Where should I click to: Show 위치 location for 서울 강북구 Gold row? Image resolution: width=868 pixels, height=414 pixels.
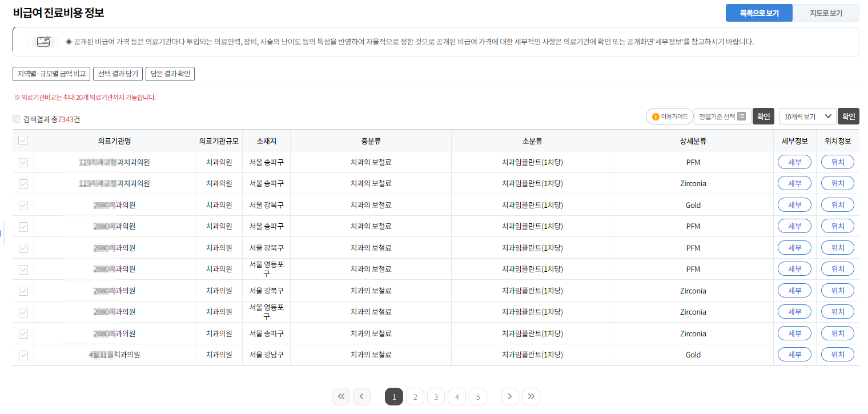pyautogui.click(x=838, y=205)
